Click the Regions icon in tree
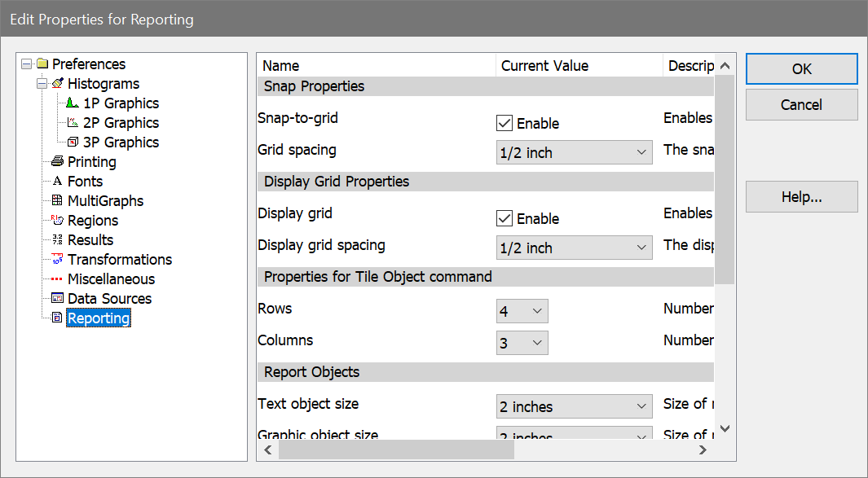 point(57,221)
